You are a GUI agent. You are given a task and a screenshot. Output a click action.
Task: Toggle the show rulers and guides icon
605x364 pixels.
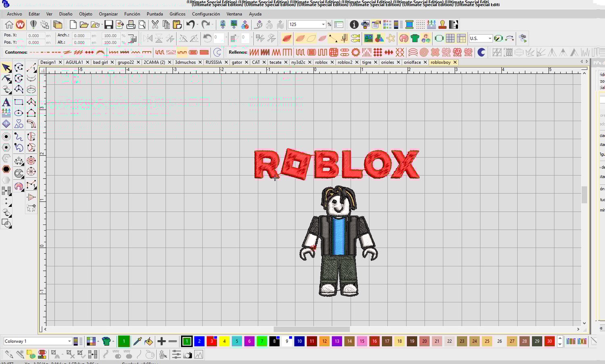pyautogui.click(x=461, y=39)
